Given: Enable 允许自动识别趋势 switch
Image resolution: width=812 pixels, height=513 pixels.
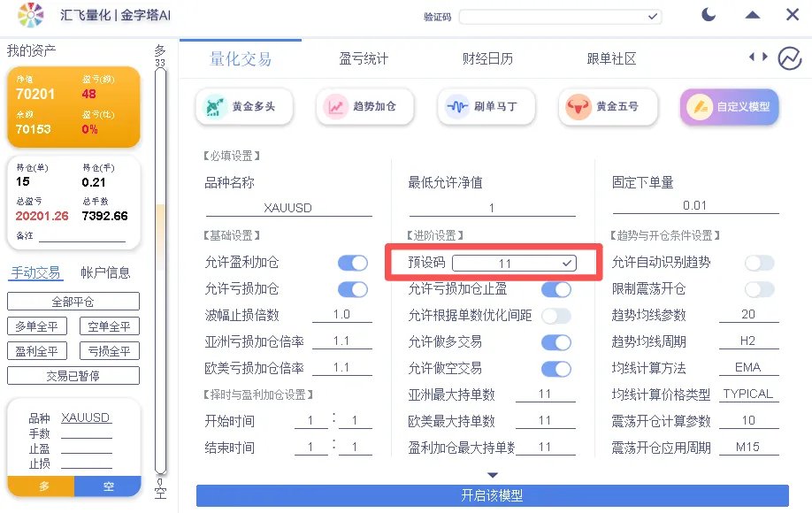Looking at the screenshot, I should [760, 263].
